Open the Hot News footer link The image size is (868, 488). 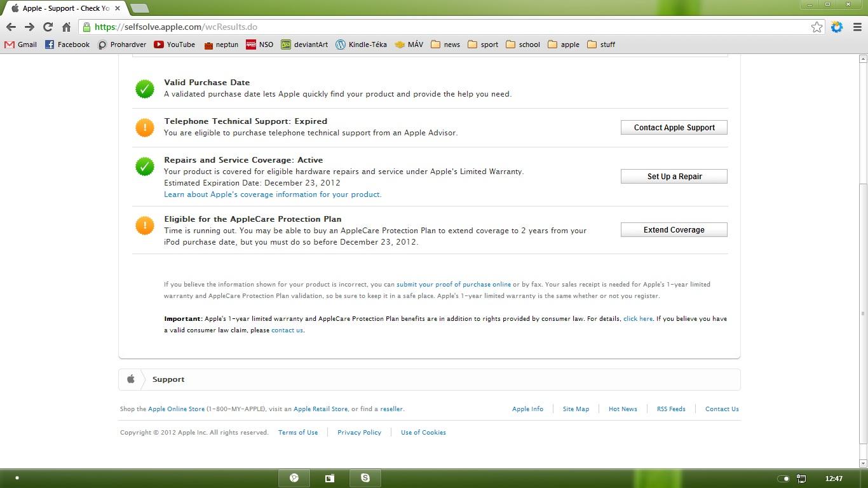[623, 409]
